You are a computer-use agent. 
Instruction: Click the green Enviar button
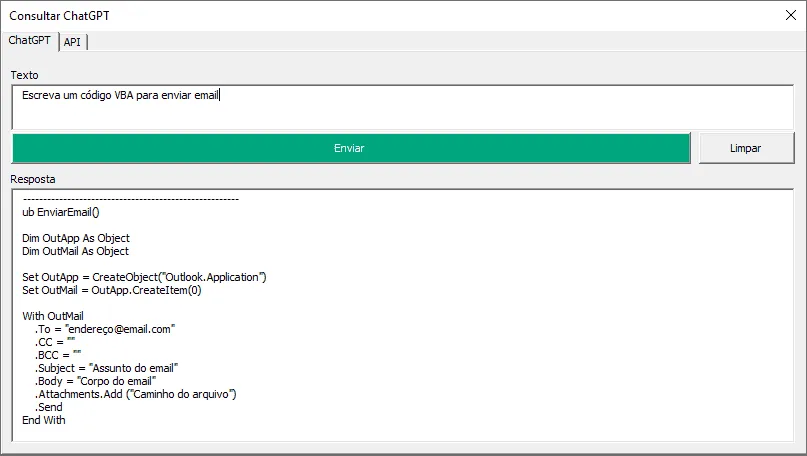click(x=351, y=148)
